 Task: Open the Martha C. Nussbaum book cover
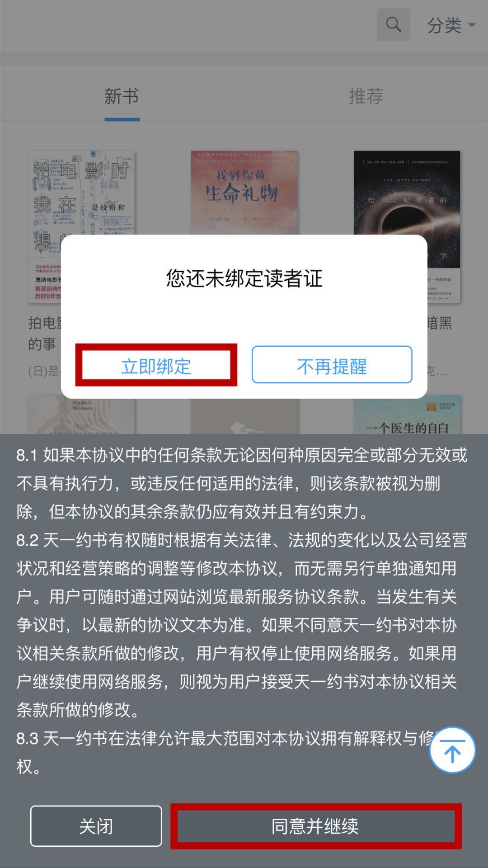[x=81, y=415]
